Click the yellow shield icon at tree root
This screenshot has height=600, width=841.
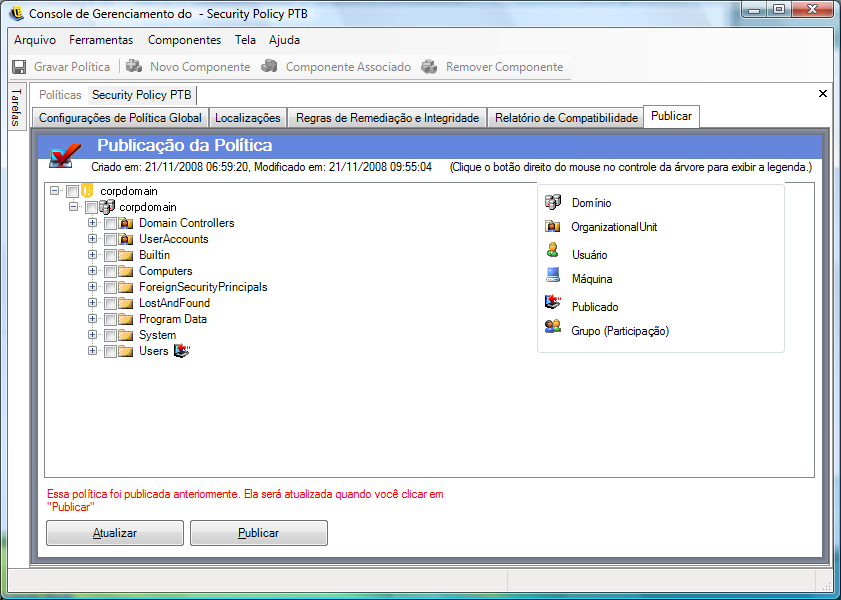coord(87,190)
